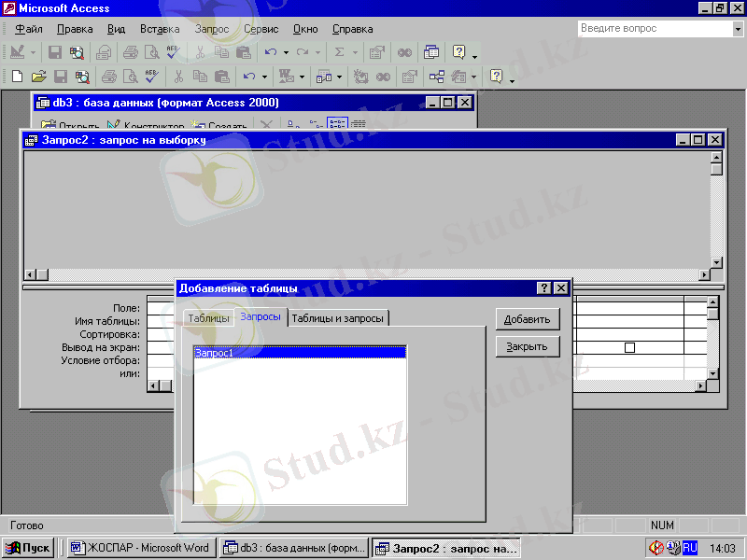Click the New blank document icon
The height and width of the screenshot is (560, 747).
(x=17, y=77)
